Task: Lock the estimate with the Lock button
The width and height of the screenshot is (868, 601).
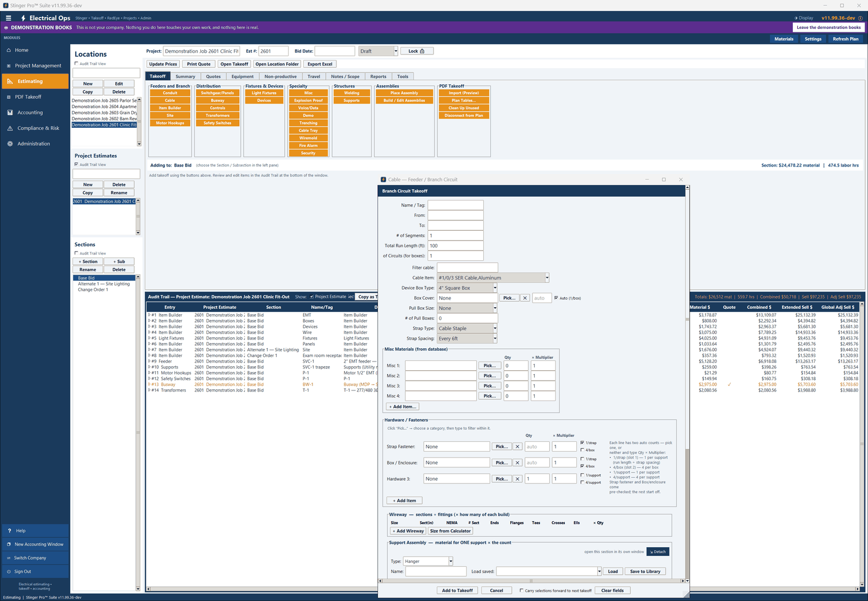Action: (417, 51)
